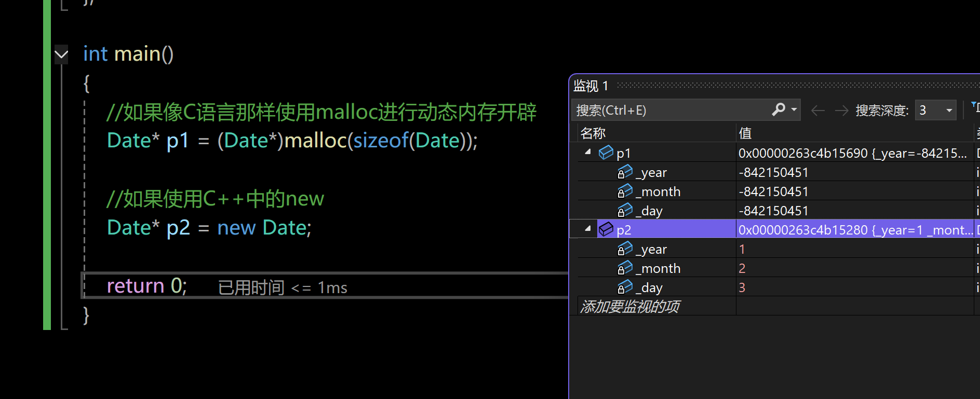Click the //如果使用C++中的new comment

[x=215, y=199]
